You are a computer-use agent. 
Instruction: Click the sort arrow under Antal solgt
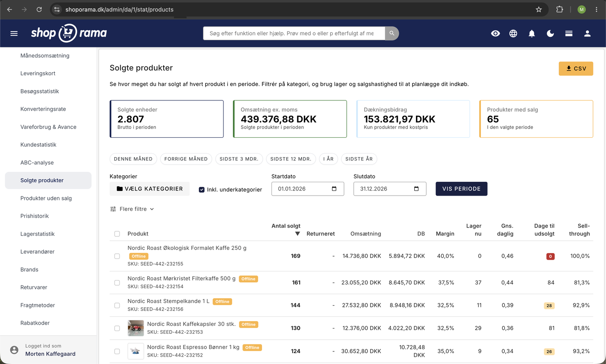tap(297, 234)
